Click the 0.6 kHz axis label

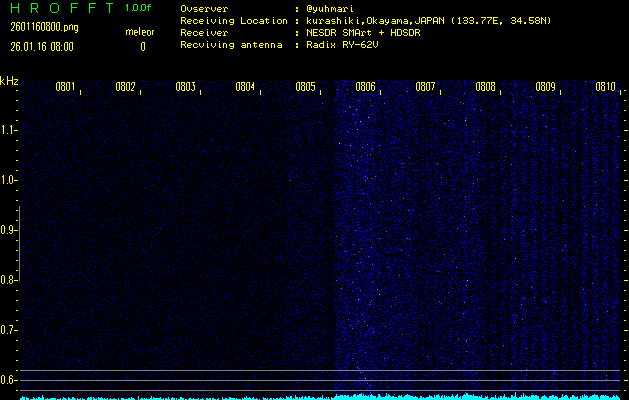coord(7,380)
